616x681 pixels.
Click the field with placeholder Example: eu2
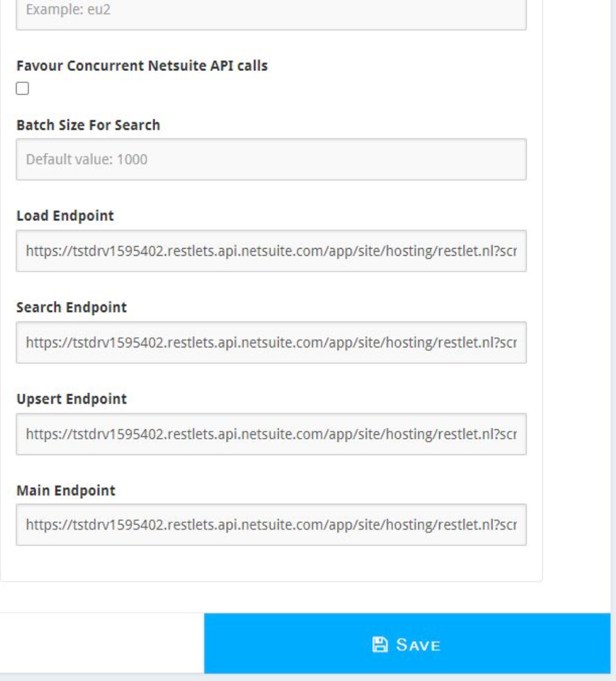coord(271,12)
